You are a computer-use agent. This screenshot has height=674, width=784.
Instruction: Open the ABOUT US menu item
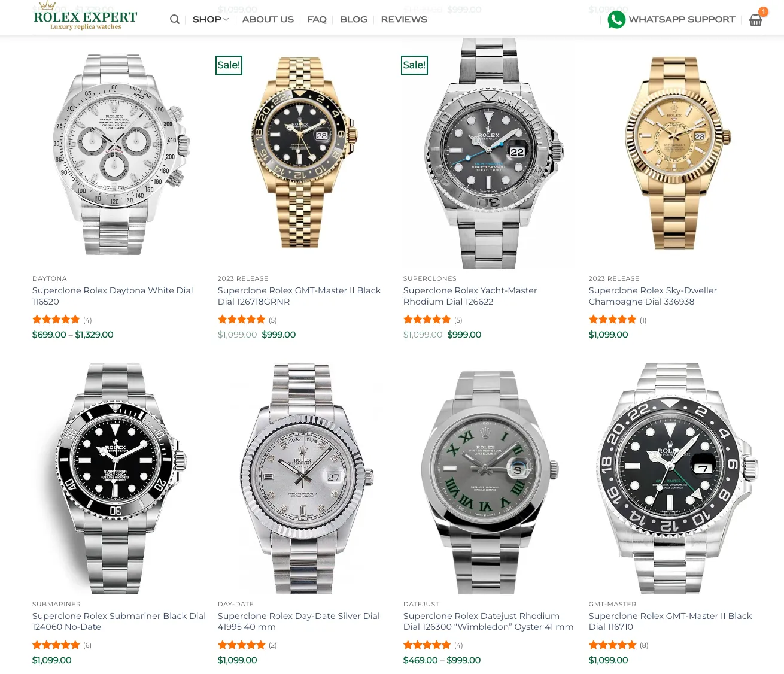pyautogui.click(x=268, y=19)
